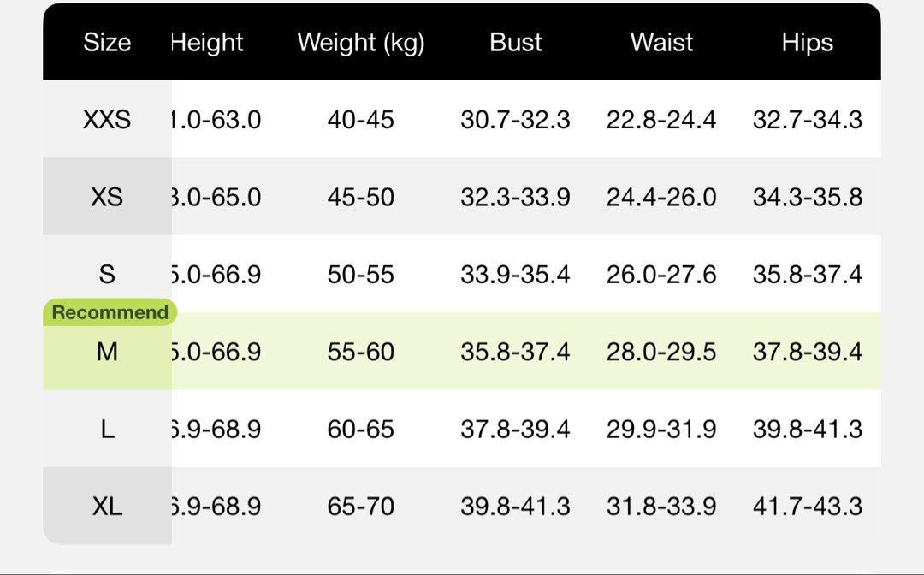This screenshot has height=575, width=924.
Task: Click the green Recommend badge
Action: point(110,312)
